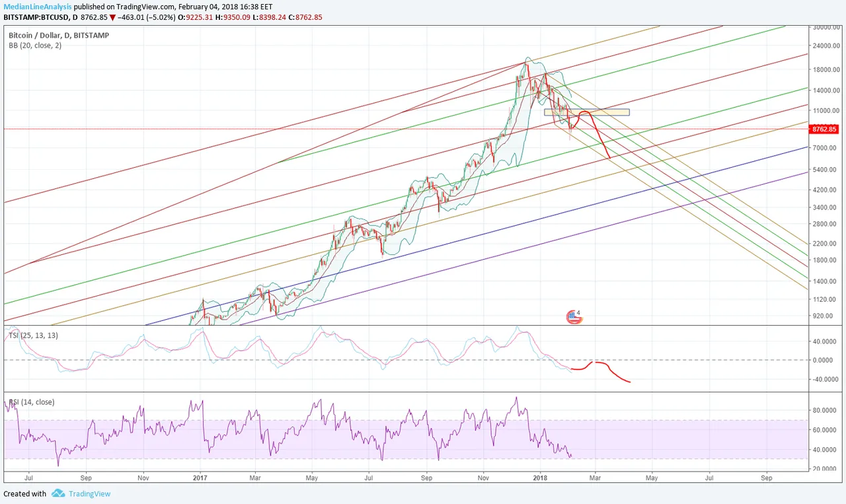Select the yellow price zone rectangle
This screenshot has height=504, width=846.
pyautogui.click(x=586, y=112)
